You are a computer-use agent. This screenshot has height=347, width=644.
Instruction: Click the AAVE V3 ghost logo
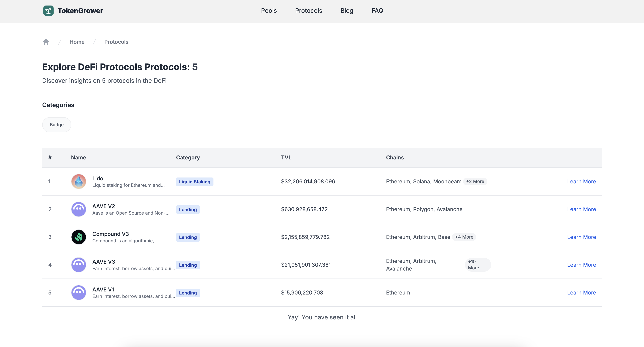pyautogui.click(x=79, y=265)
